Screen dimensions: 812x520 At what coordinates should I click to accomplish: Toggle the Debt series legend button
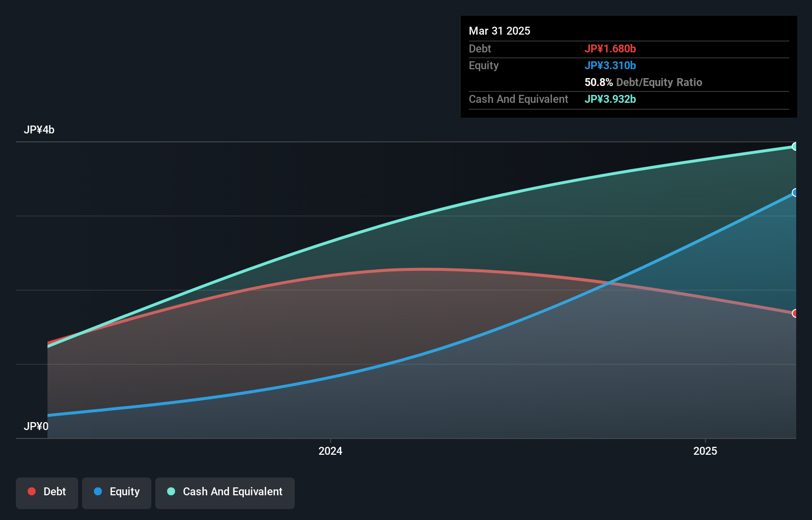point(47,493)
